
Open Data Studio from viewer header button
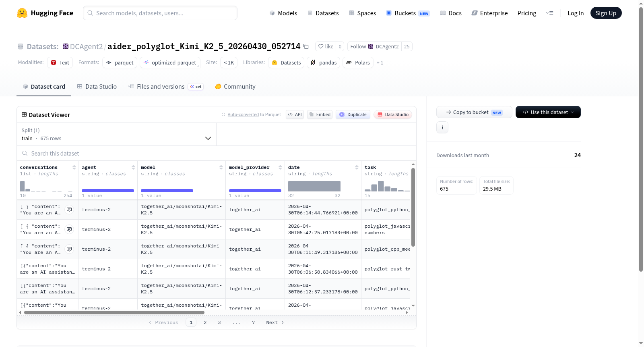(392, 114)
